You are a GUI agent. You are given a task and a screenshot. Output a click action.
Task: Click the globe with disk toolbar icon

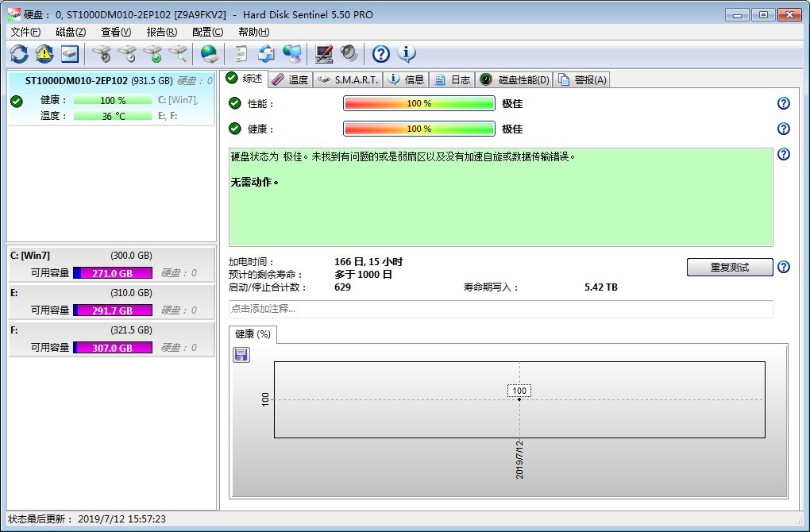click(209, 54)
